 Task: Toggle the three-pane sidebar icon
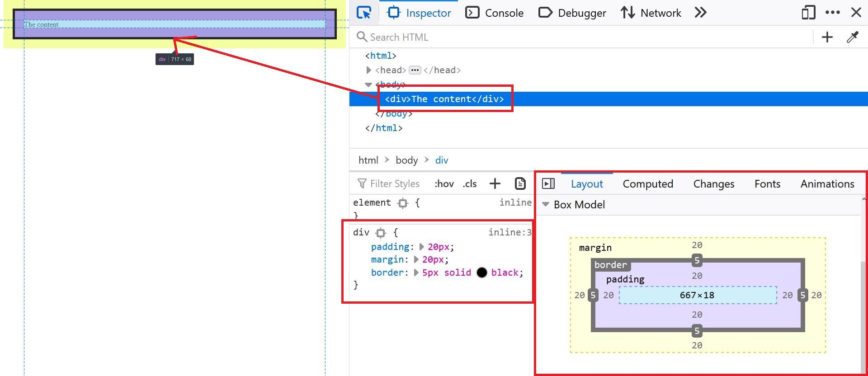click(x=548, y=183)
